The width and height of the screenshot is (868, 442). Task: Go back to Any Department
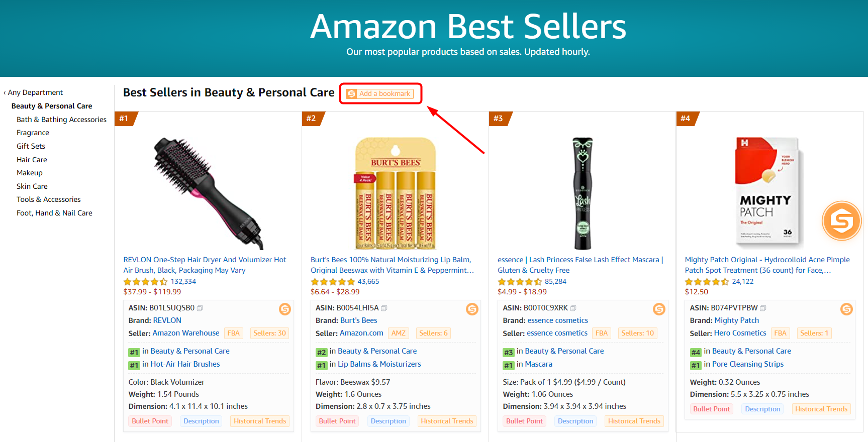pyautogui.click(x=35, y=92)
